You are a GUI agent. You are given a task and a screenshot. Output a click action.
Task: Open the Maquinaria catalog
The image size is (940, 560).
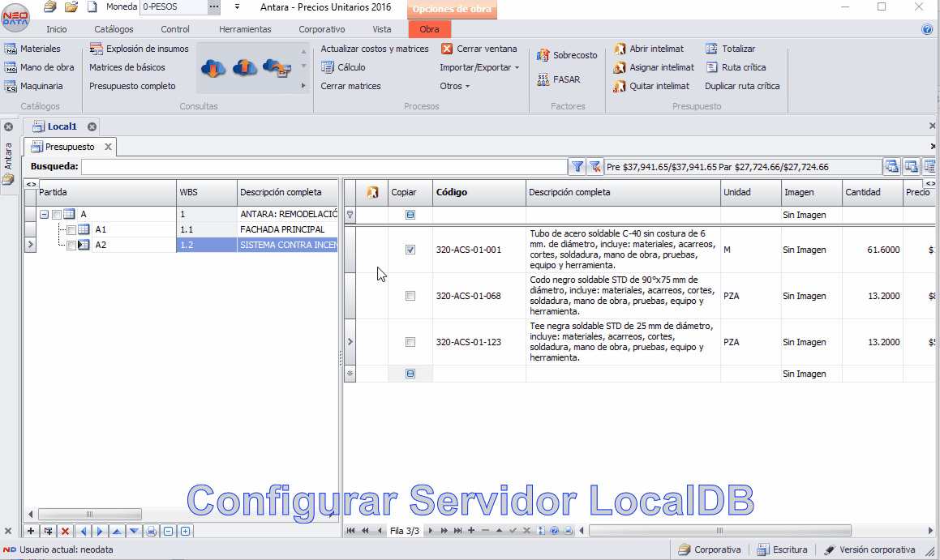click(x=33, y=86)
